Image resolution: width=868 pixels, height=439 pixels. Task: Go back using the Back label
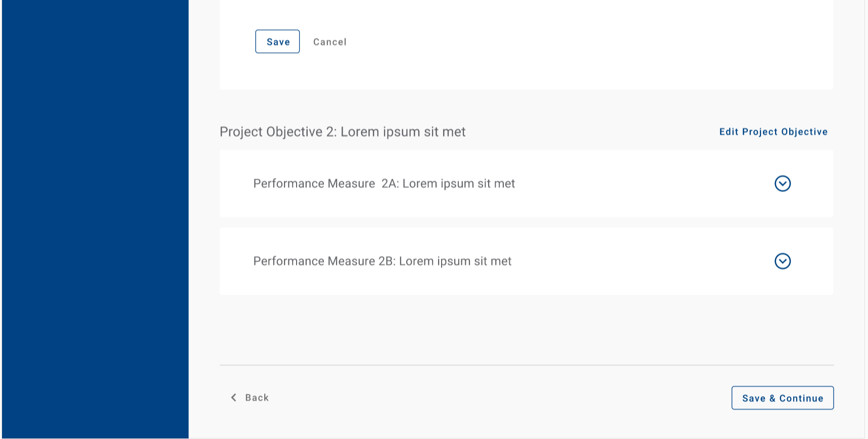257,398
